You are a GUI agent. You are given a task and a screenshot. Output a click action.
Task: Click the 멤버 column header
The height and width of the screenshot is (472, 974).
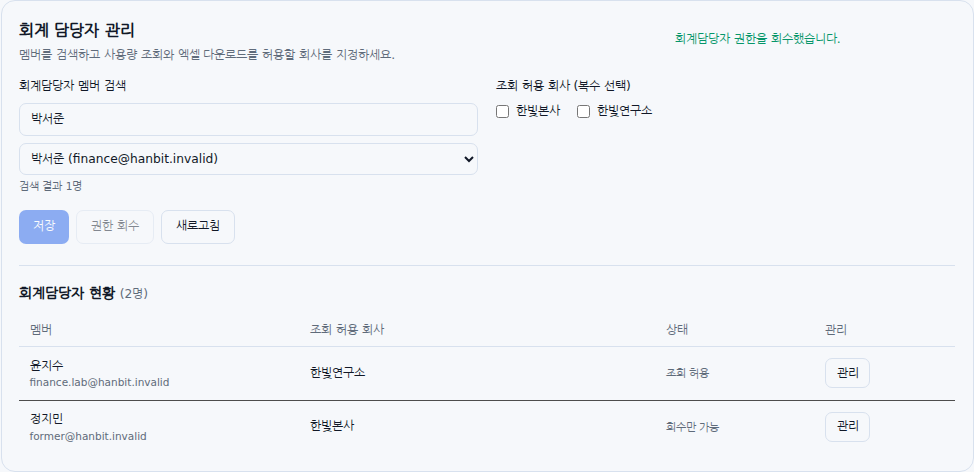coord(41,330)
